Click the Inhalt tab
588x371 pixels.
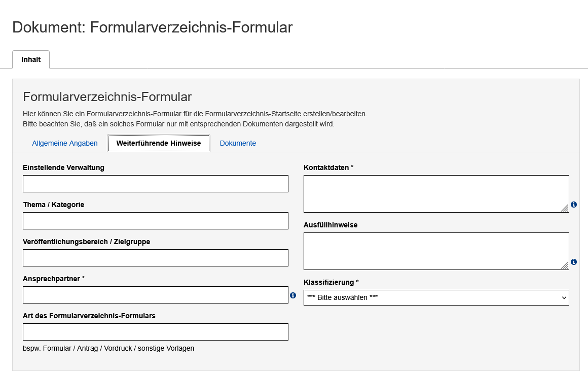(31, 59)
